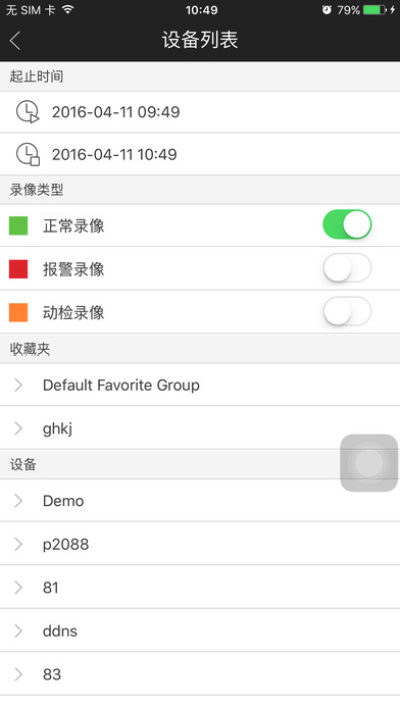Click the start time clock icon

(28, 112)
